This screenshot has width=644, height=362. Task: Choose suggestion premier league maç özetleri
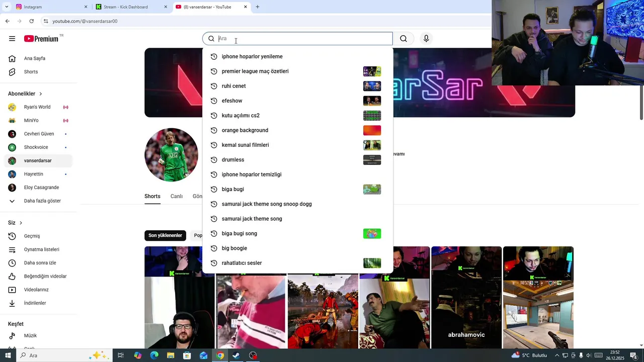click(x=297, y=71)
